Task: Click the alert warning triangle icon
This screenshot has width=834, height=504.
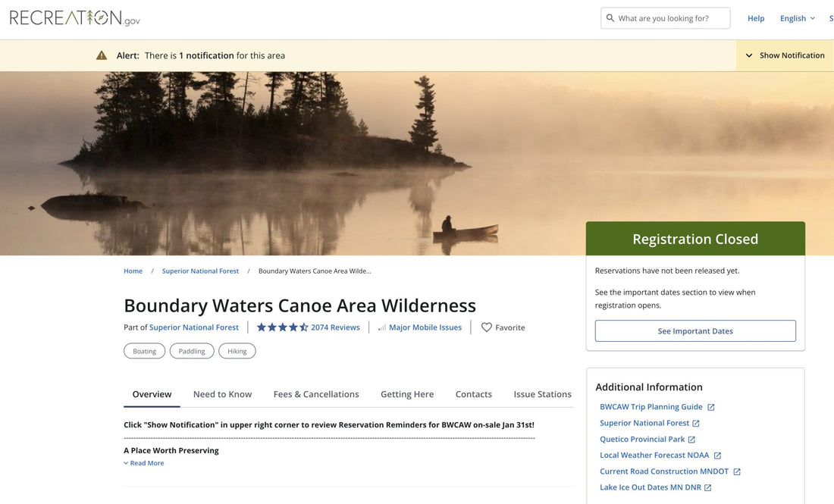Action: (x=102, y=55)
